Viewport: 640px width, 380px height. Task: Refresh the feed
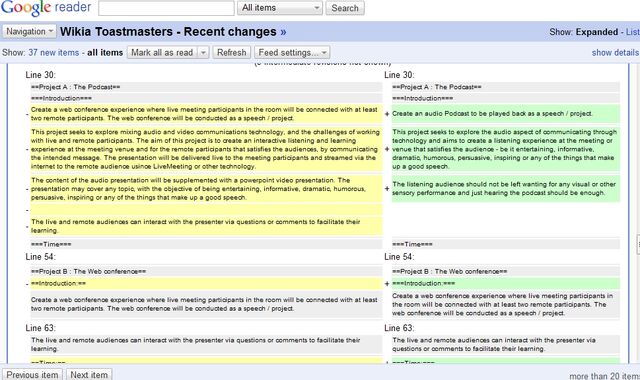click(231, 53)
